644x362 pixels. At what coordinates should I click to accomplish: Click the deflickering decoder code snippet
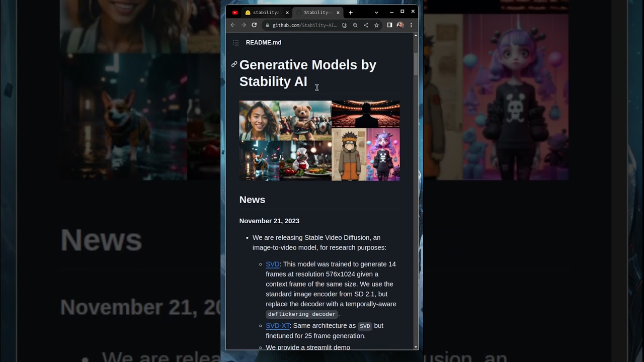coord(302,314)
